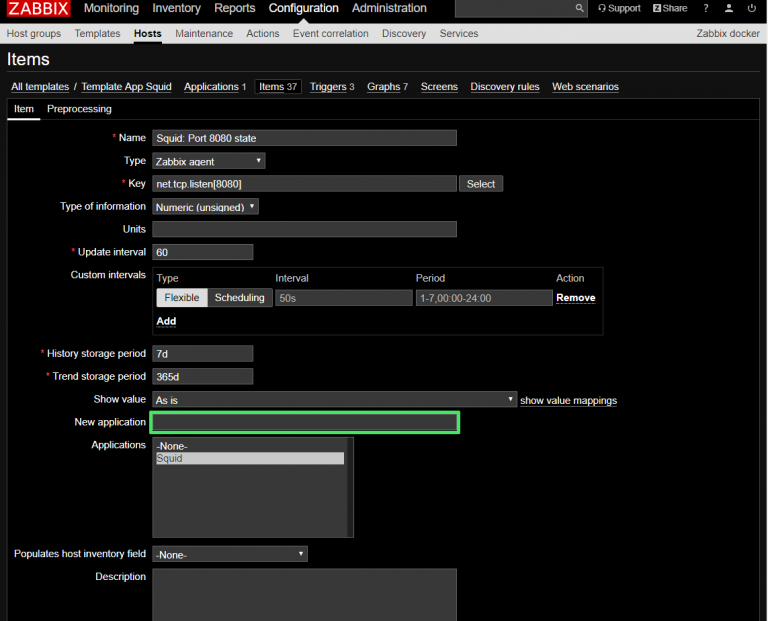Switch to the Item tab
The image size is (768, 621).
pos(24,109)
